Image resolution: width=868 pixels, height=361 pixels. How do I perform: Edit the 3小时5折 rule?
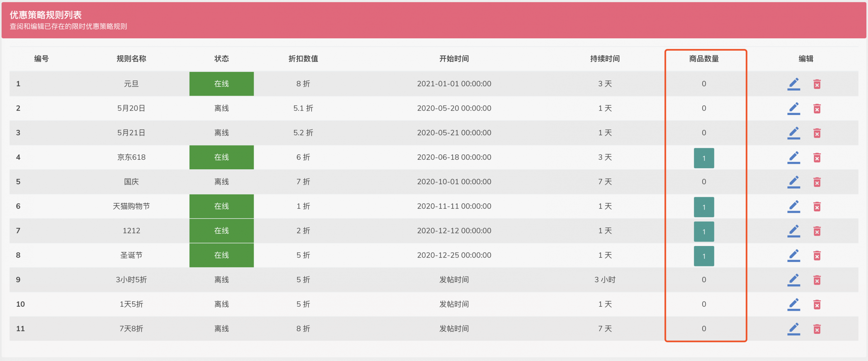pos(793,280)
